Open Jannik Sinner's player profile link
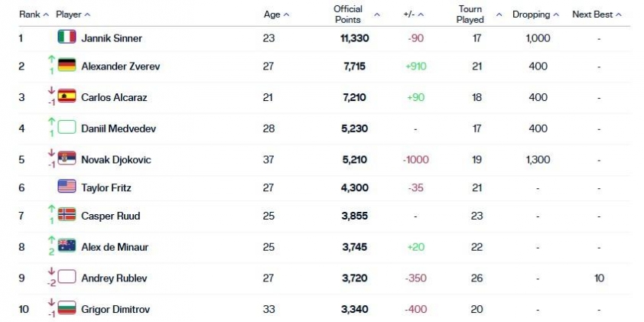The image size is (644, 322). pos(112,38)
